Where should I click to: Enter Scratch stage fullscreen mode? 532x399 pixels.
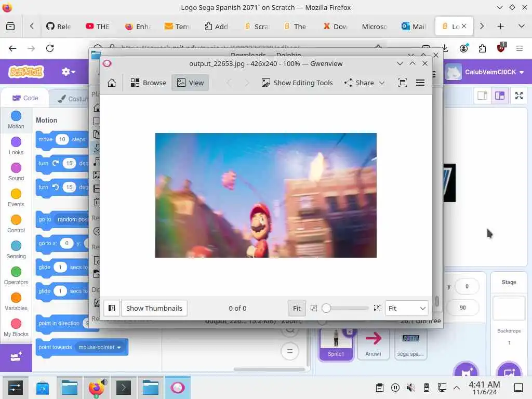(x=519, y=96)
